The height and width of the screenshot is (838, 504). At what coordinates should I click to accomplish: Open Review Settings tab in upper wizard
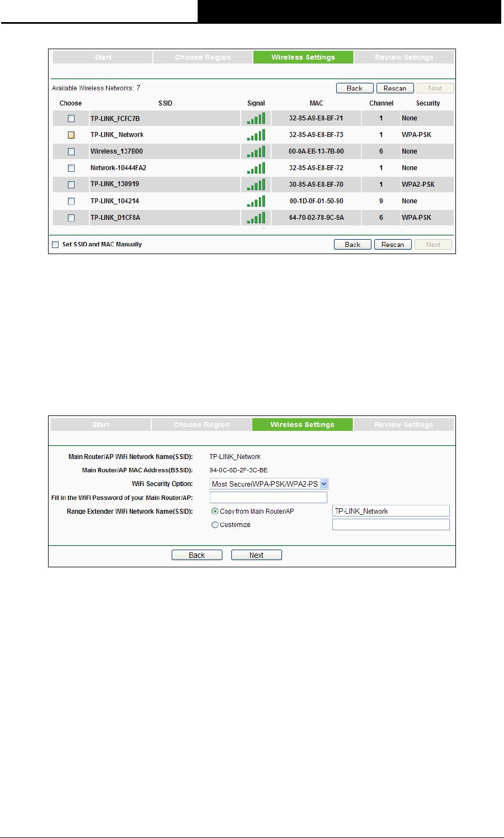[404, 57]
